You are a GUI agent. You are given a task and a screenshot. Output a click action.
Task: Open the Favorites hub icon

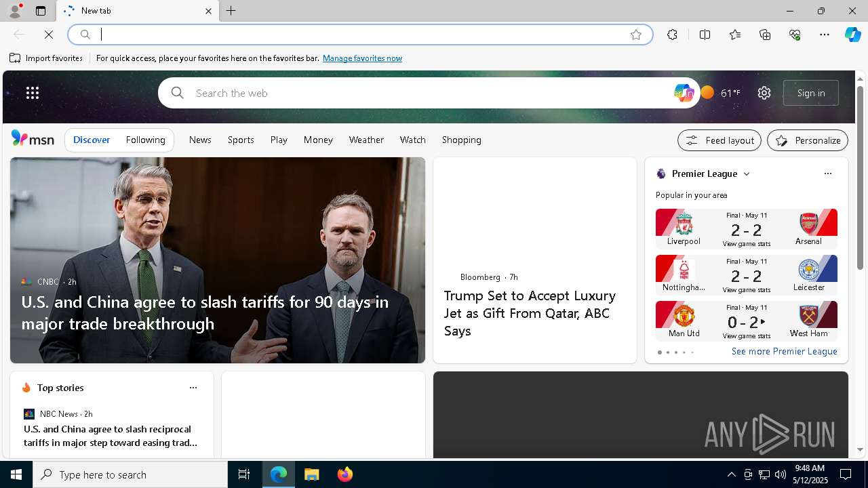tap(735, 35)
